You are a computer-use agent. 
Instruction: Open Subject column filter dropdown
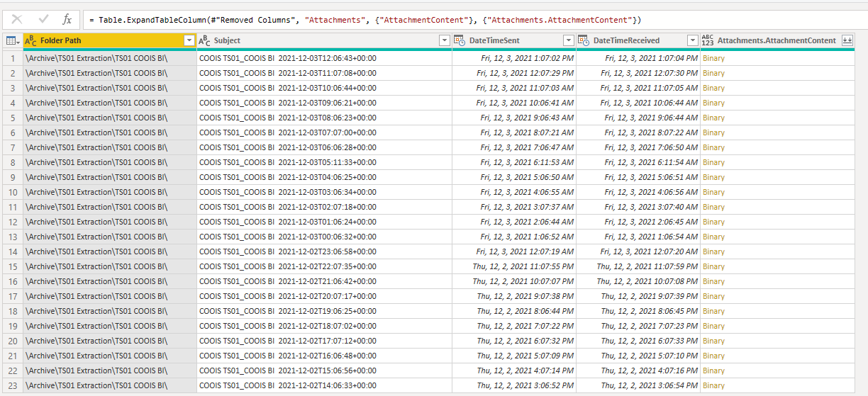(x=445, y=41)
